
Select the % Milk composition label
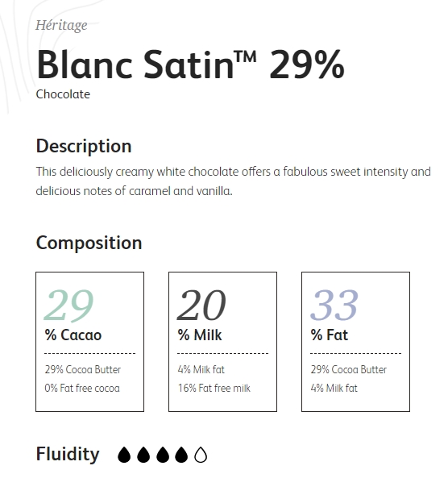point(200,335)
